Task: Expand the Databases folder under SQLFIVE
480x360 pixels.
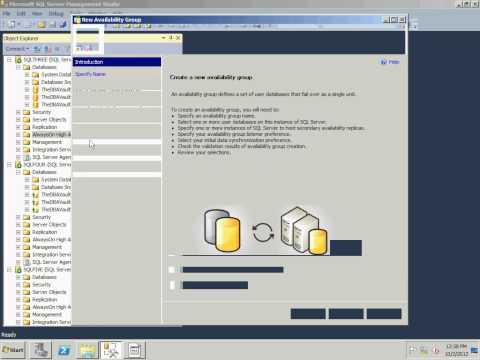Action: (x=18, y=277)
